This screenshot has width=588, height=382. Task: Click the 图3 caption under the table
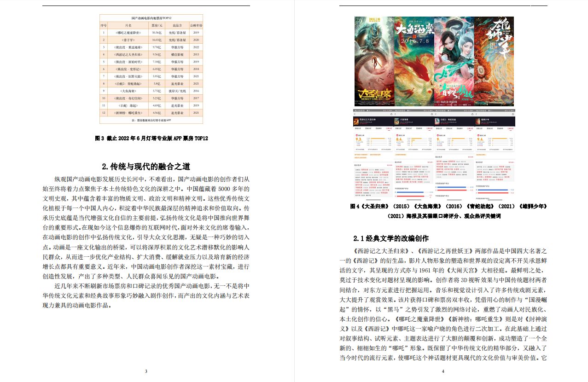[151, 138]
